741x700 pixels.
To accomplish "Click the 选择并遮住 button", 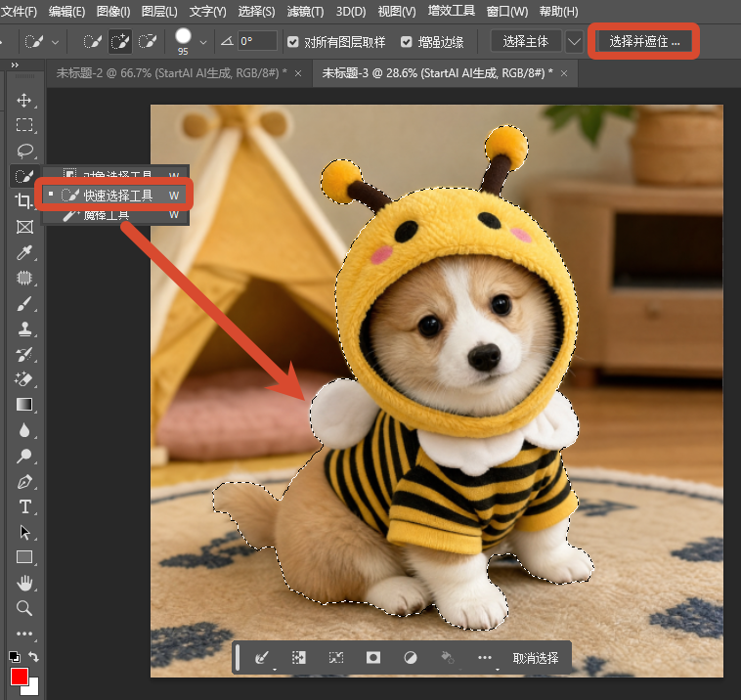I will pyautogui.click(x=644, y=42).
